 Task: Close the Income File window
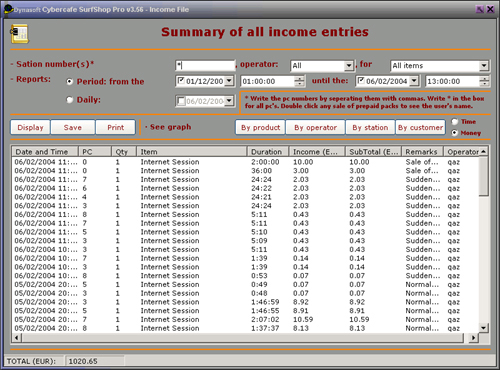pos(490,9)
